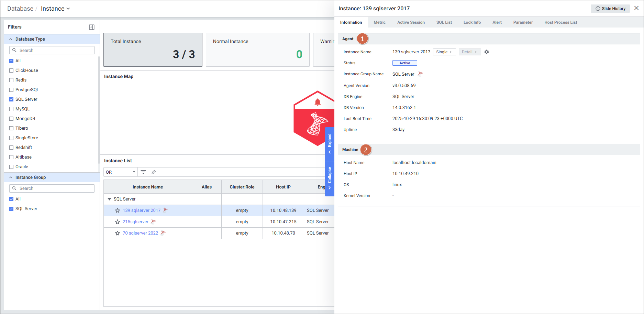The image size is (644, 314).
Task: Click the settings gear next to Detail
Action: click(487, 52)
